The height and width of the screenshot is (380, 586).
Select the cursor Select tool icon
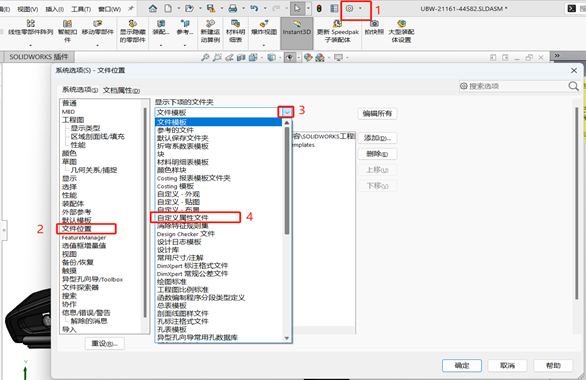point(297,8)
